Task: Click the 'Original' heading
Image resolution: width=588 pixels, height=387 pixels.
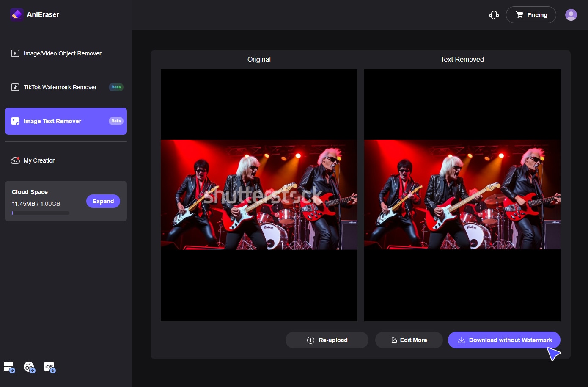Action: click(x=259, y=59)
